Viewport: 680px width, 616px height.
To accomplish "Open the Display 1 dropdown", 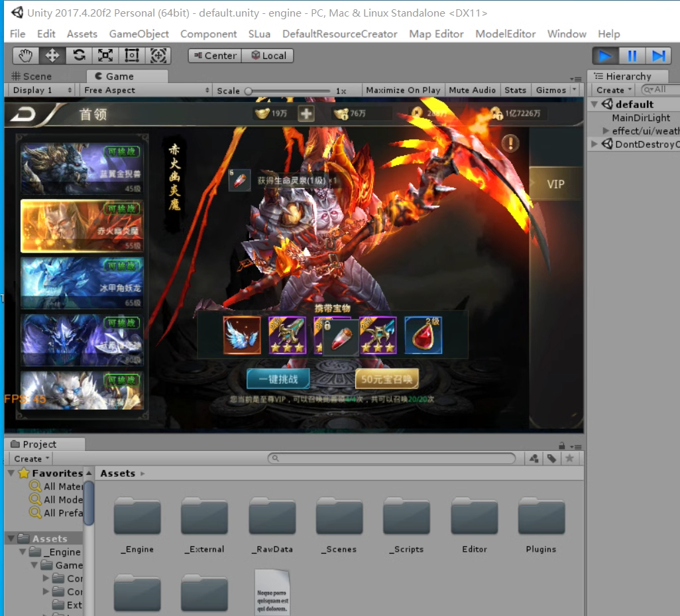I will 42,90.
